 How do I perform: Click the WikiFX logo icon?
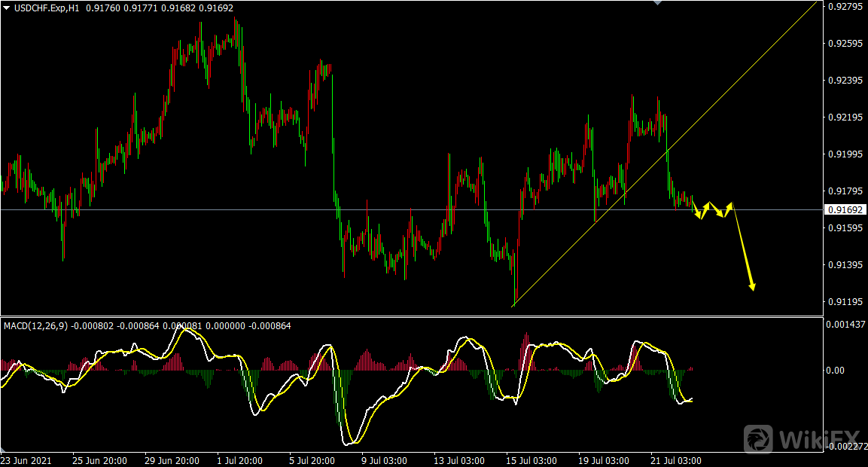[759, 439]
